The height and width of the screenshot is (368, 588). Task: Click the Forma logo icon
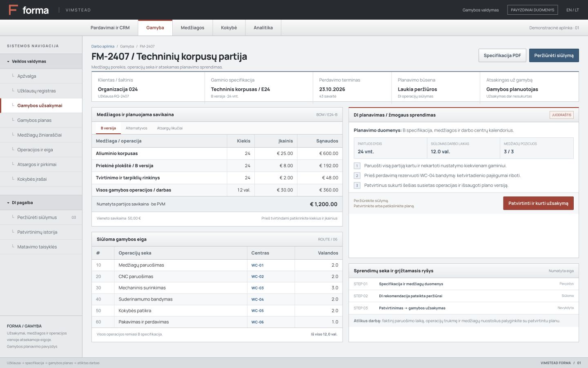13,10
